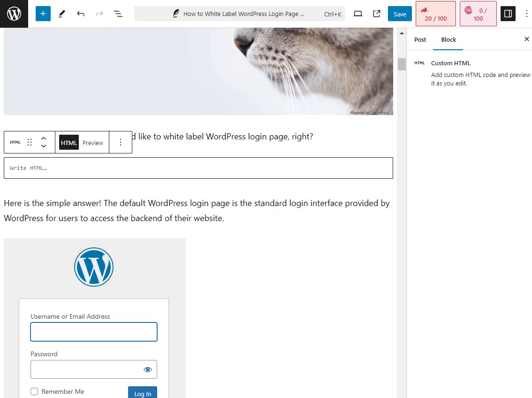Click the Password field

coord(94,369)
